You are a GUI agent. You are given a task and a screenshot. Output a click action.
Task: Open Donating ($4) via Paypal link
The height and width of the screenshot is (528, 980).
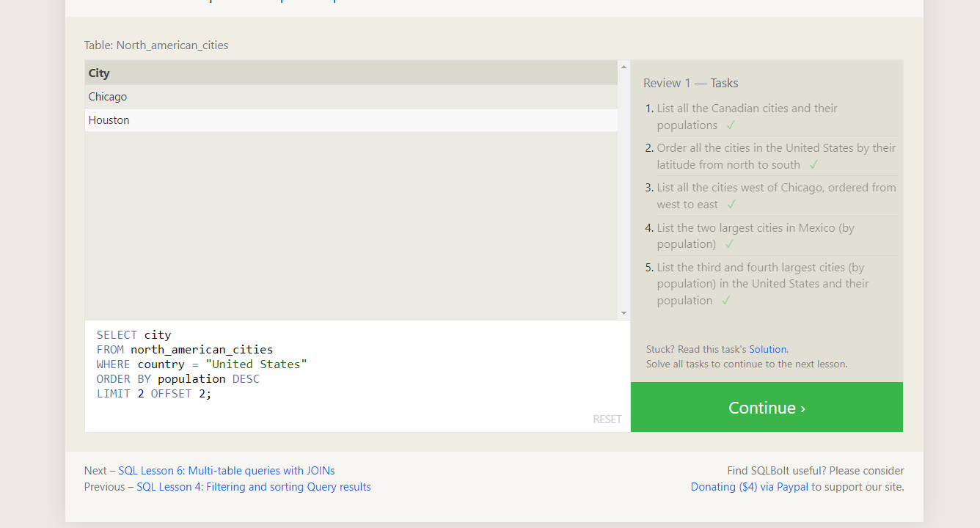click(x=750, y=487)
